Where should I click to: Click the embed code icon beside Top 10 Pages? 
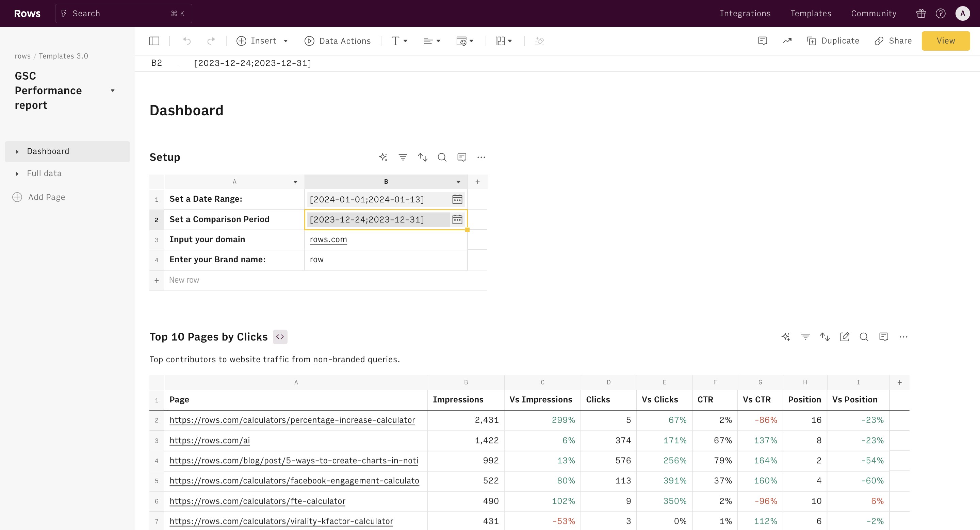[280, 337]
